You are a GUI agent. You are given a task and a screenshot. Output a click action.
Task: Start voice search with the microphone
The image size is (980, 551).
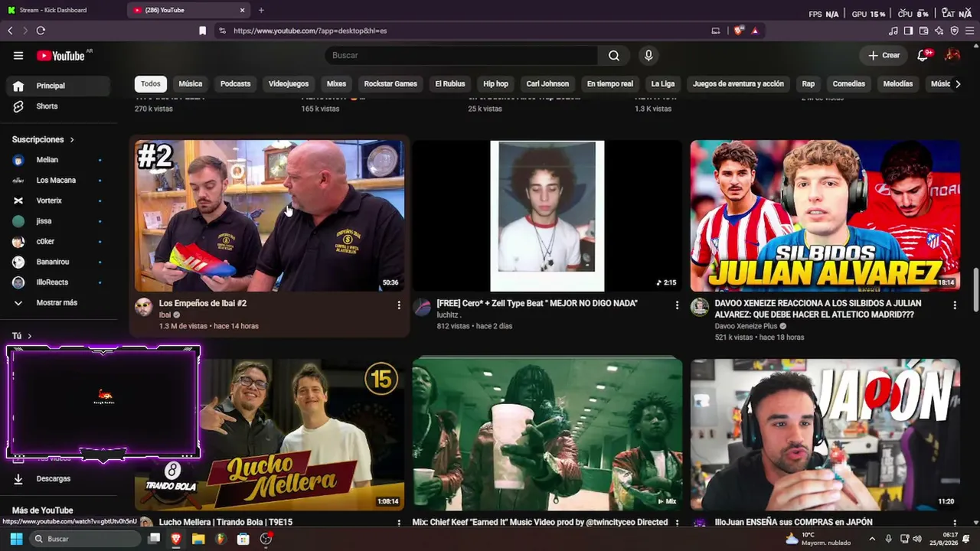(648, 55)
